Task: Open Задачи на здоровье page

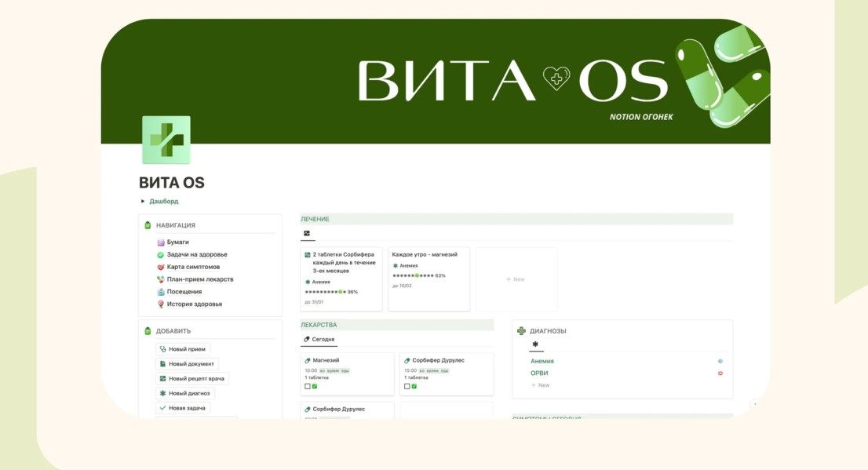Action: click(197, 255)
